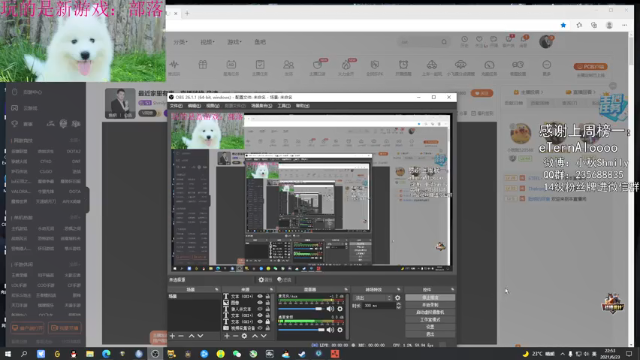Viewport: 640px width, 360px height.
Task: Toggle visibility eye of the image source
Action: click(x=260, y=303)
